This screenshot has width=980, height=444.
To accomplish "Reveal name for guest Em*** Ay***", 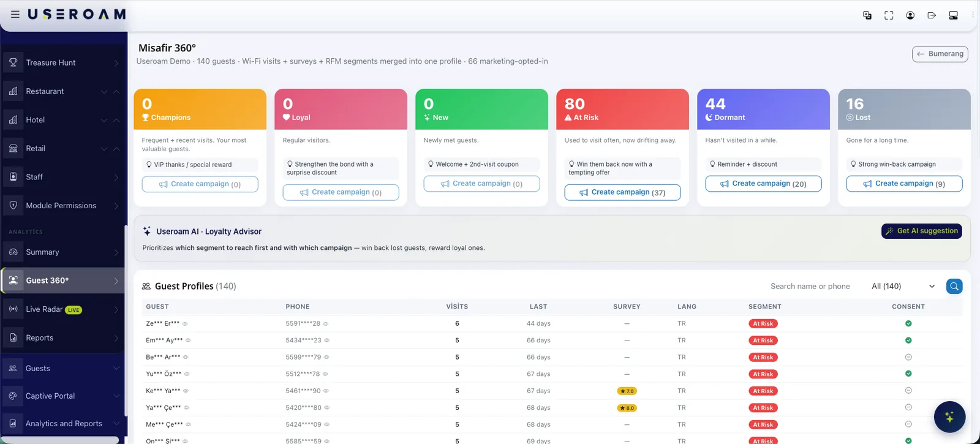I will (x=188, y=340).
